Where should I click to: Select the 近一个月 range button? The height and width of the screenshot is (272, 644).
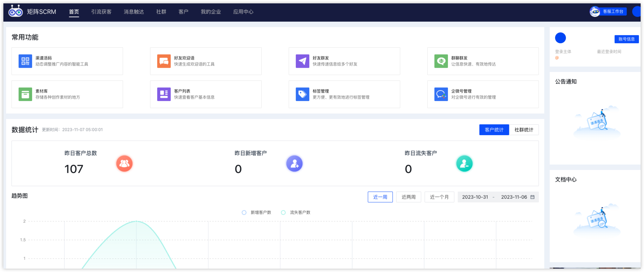click(x=439, y=197)
